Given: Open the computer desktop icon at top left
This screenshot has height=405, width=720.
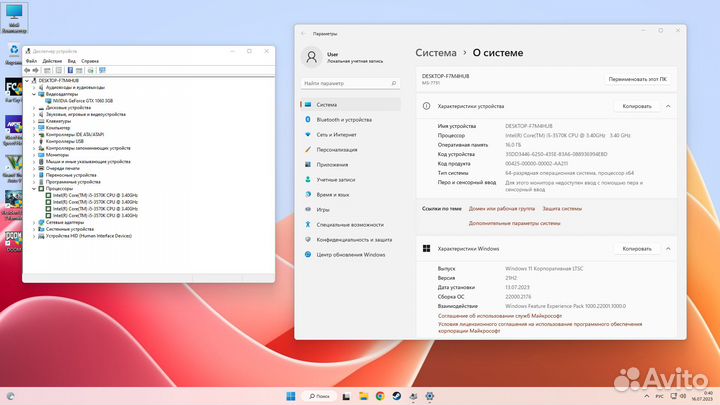Looking at the screenshot, I should 14,18.
